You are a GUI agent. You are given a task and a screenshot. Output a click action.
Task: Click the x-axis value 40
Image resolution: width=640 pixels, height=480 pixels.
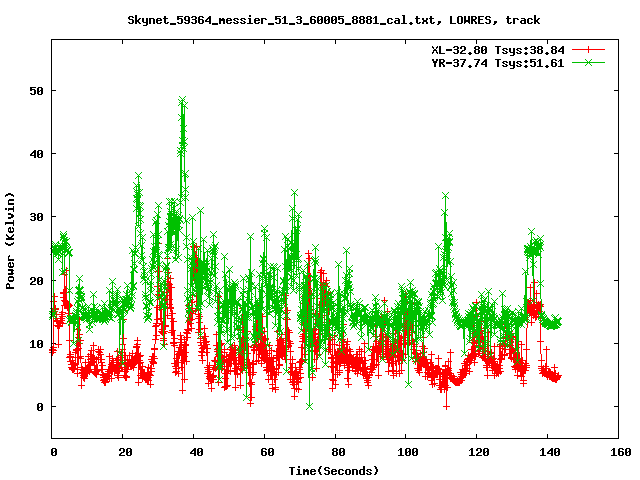pyautogui.click(x=196, y=452)
